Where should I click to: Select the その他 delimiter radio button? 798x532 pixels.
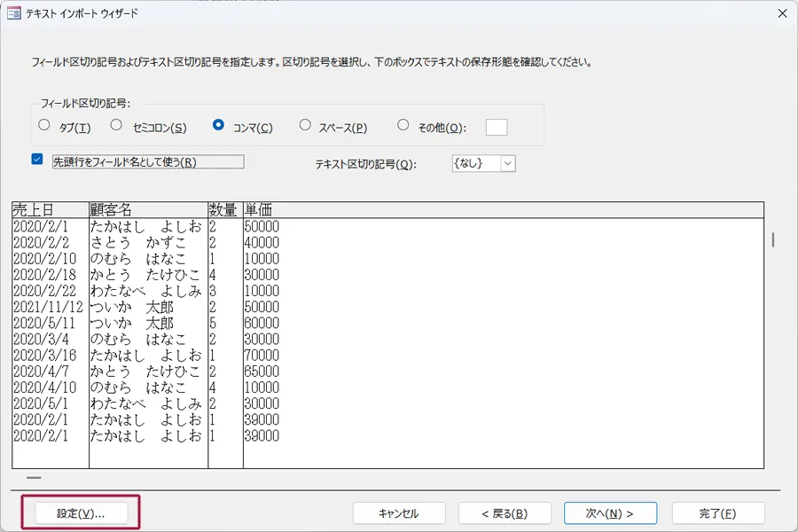[x=403, y=126]
